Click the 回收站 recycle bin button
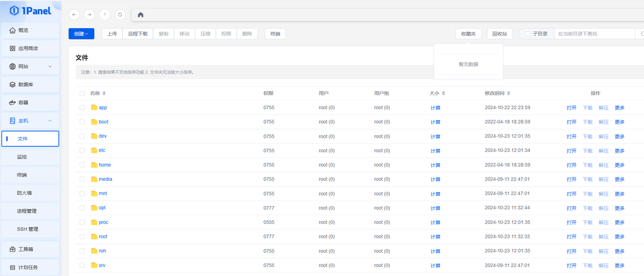Image resolution: width=644 pixels, height=276 pixels. point(500,34)
